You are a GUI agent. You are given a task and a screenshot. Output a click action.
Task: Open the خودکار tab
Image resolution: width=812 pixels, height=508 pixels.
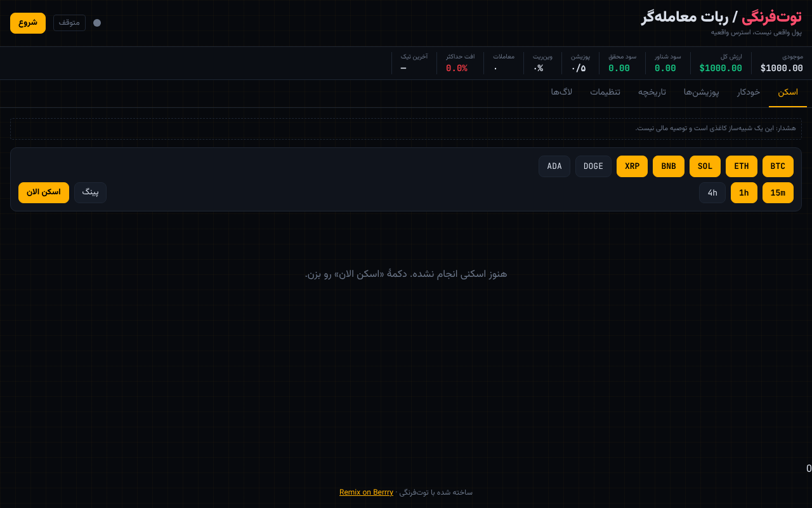749,93
